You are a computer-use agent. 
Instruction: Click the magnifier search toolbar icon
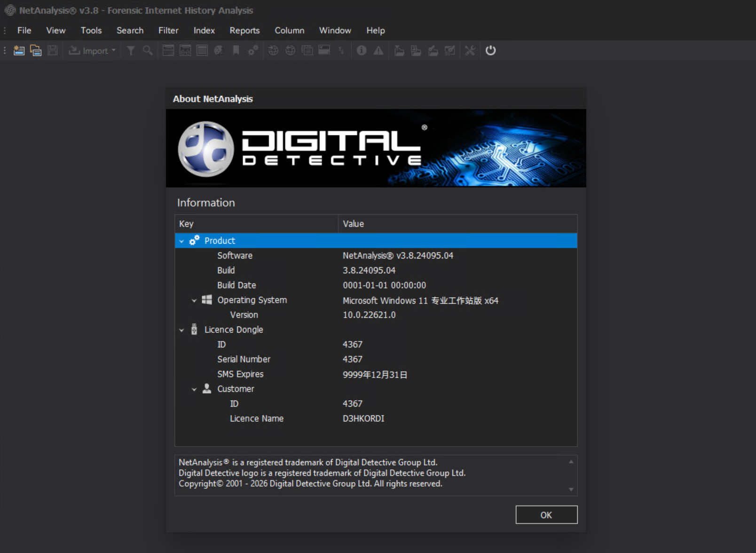148,50
